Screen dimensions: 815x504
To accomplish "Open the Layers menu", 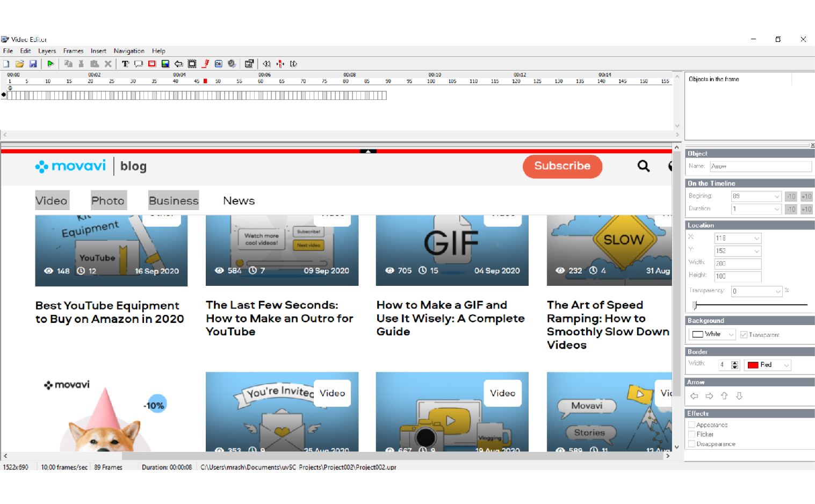I will pyautogui.click(x=47, y=51).
